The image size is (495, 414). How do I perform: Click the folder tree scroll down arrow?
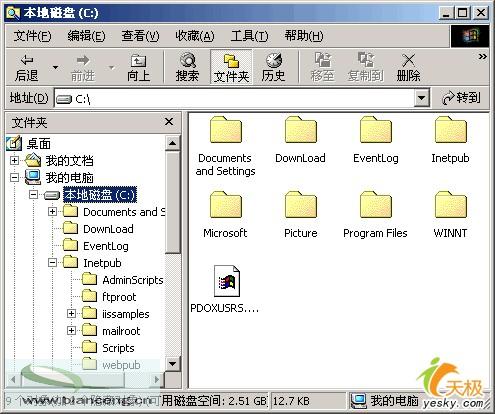(173, 364)
